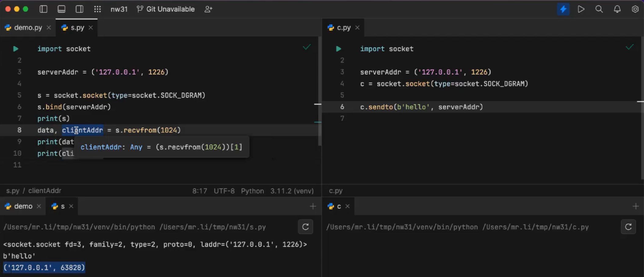Screen dimensions: 644x277
Task: Open the search magnifier icon
Action: point(599,9)
